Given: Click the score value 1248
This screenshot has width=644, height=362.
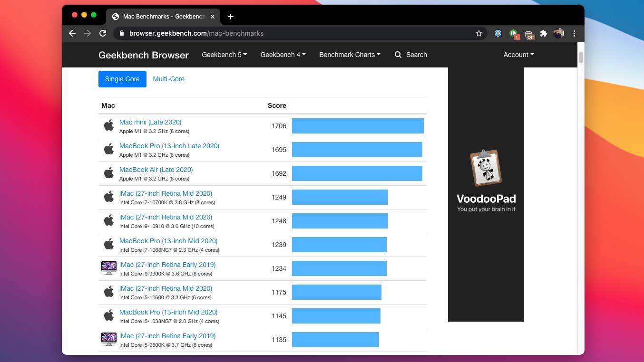Looking at the screenshot, I should [279, 221].
